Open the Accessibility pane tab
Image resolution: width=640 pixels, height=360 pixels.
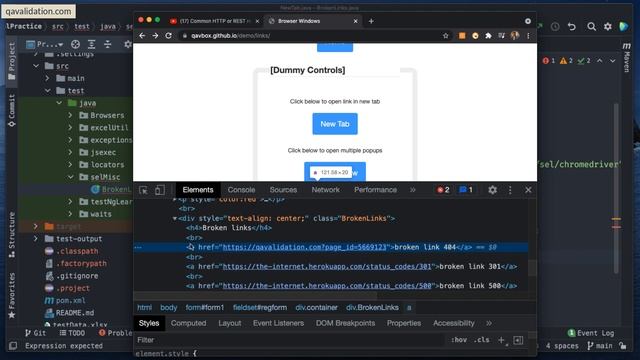click(454, 323)
